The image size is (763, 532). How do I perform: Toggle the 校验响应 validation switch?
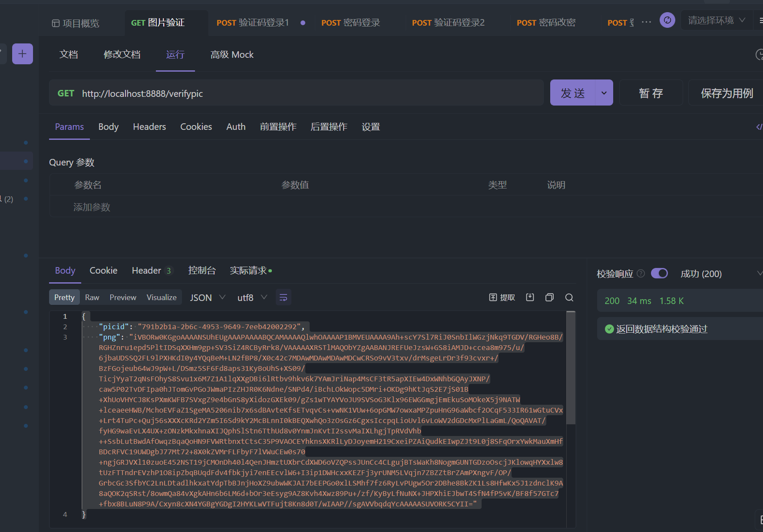[659, 273]
